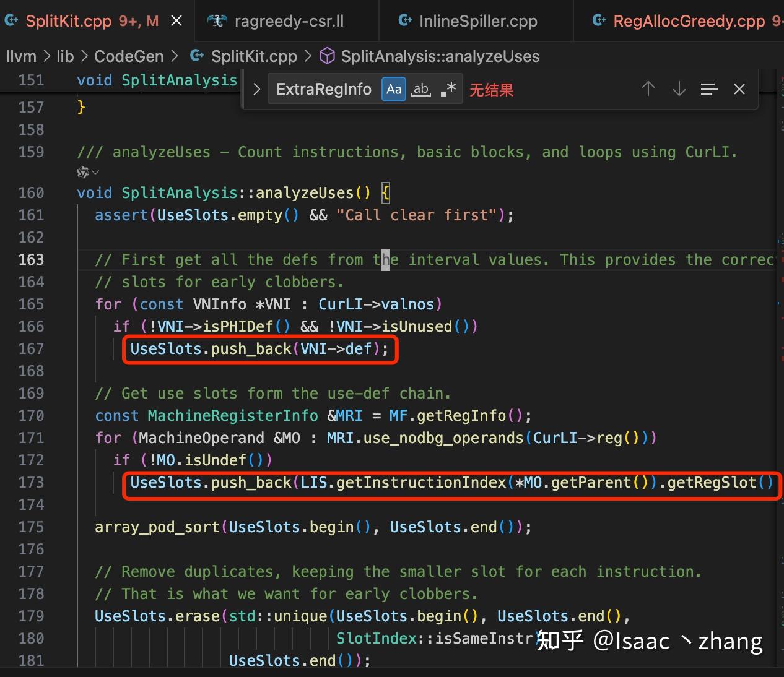This screenshot has width=784, height=677.
Task: Open the chevron next to the Copilot lens icon
Action: point(94,173)
